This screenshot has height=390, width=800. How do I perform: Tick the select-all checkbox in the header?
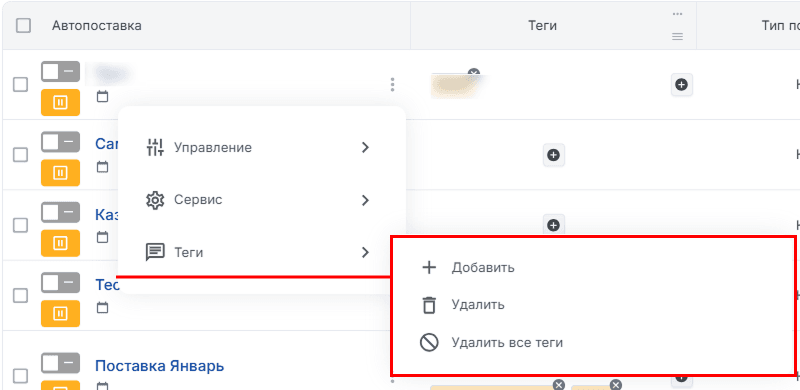pyautogui.click(x=23, y=26)
